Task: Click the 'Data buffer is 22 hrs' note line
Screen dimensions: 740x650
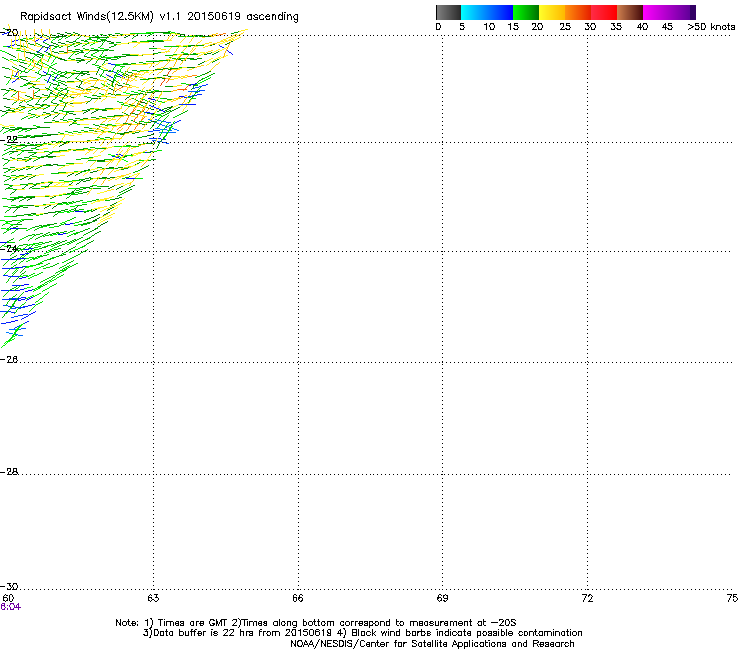Action: [362, 633]
